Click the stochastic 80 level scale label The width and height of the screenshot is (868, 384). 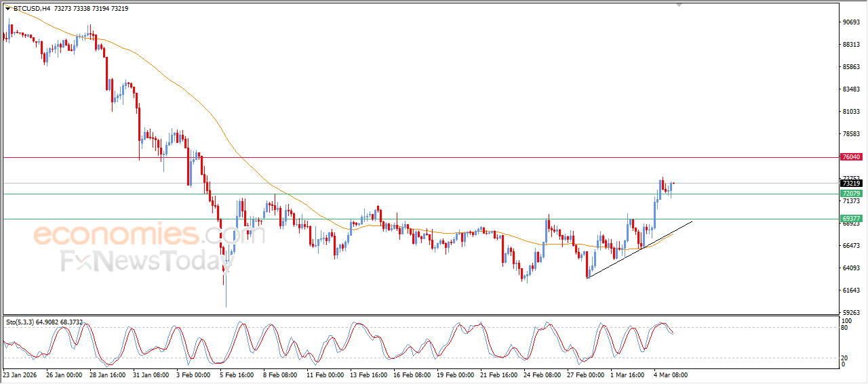tap(845, 328)
